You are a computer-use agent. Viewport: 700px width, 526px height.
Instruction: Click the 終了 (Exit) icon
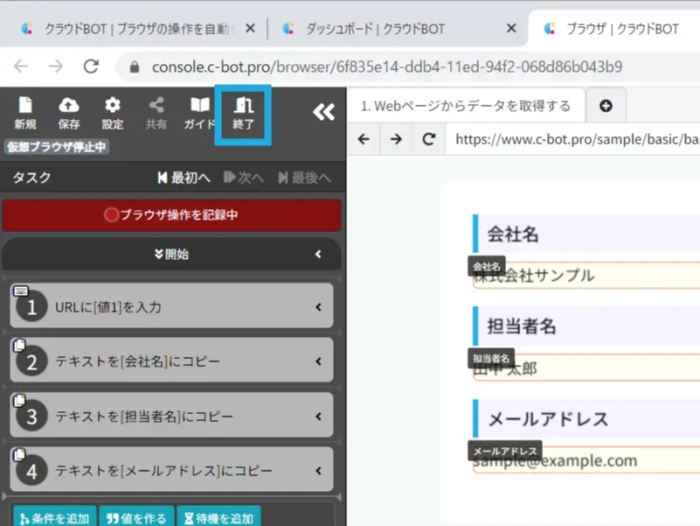(243, 112)
